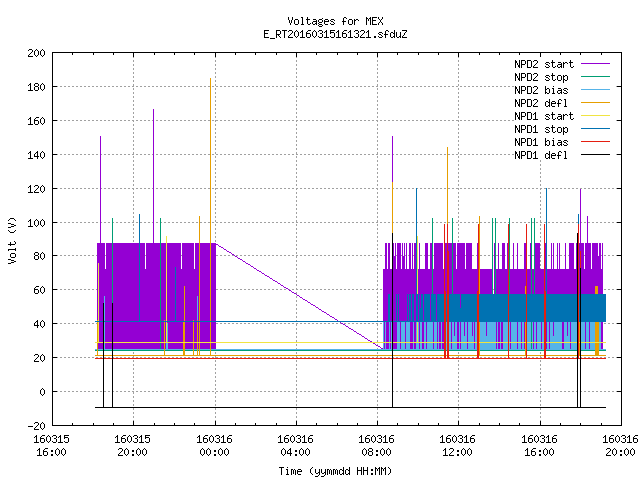Click the 'NPD1 defl' legend label
Viewport: 640px width, 480px height.
[x=541, y=156]
